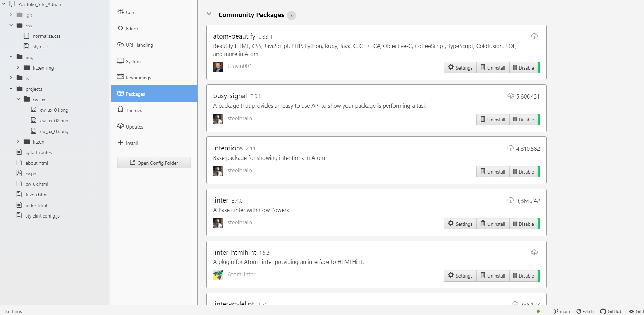Open cw_ux_01.png image file
The height and width of the screenshot is (315, 644).
click(54, 110)
